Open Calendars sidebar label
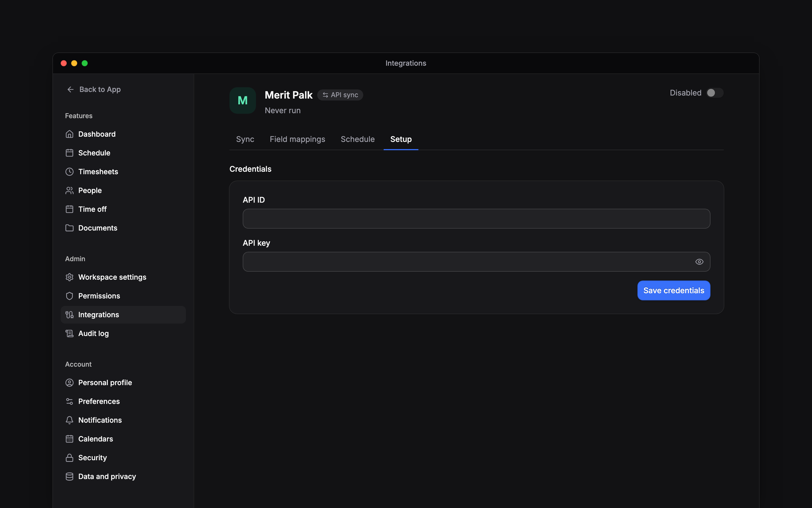Image resolution: width=812 pixels, height=508 pixels. (96, 439)
